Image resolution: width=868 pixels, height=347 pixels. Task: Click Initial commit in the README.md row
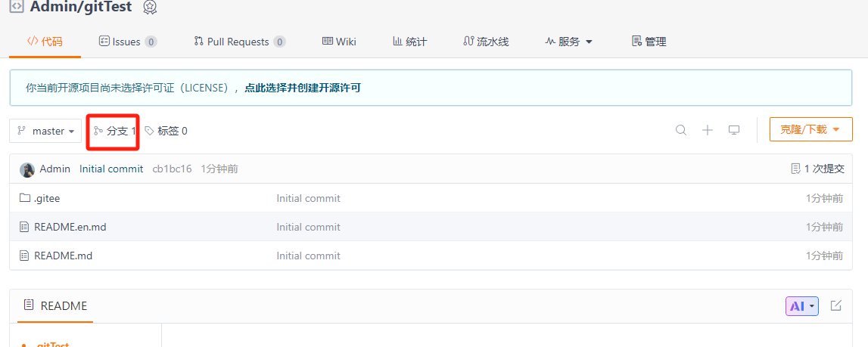click(308, 256)
